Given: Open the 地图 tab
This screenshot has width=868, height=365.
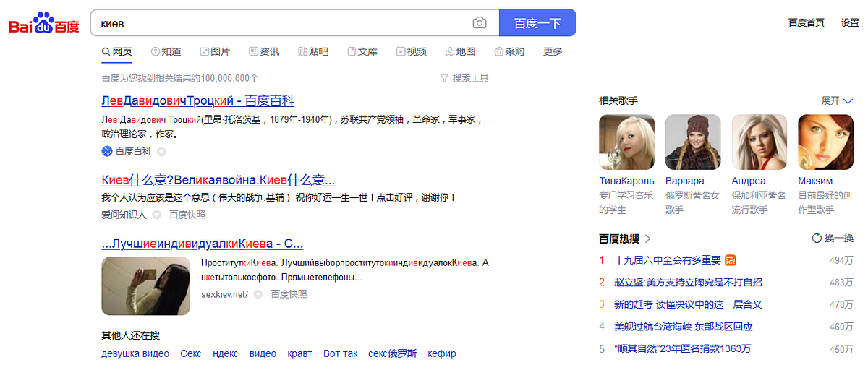Looking at the screenshot, I should pos(461,52).
